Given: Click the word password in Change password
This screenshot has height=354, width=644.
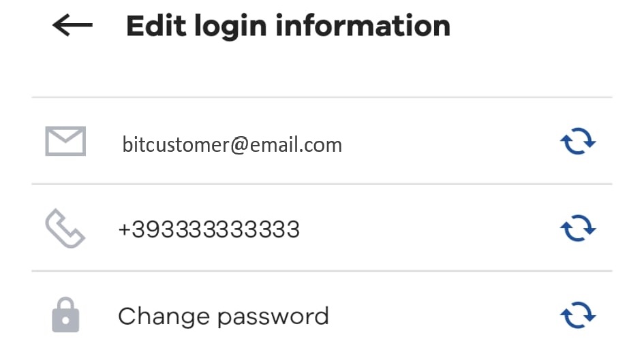Looking at the screenshot, I should coord(273,317).
